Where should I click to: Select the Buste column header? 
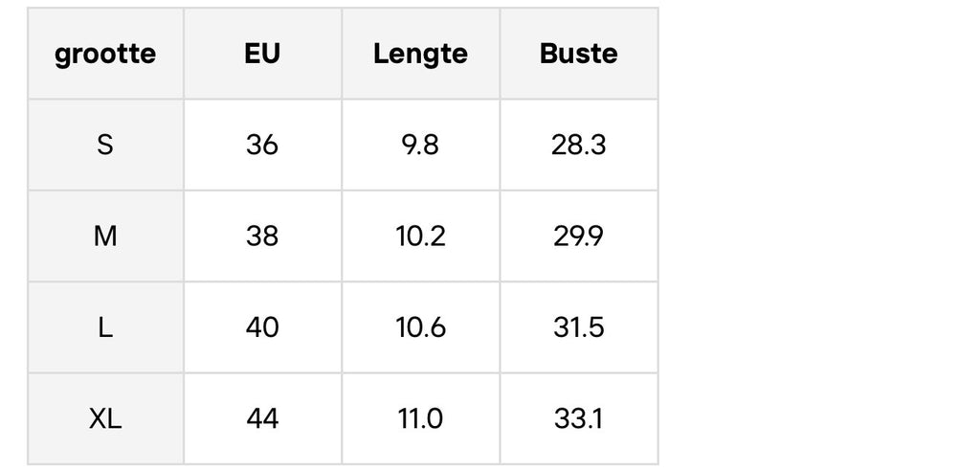click(x=578, y=54)
